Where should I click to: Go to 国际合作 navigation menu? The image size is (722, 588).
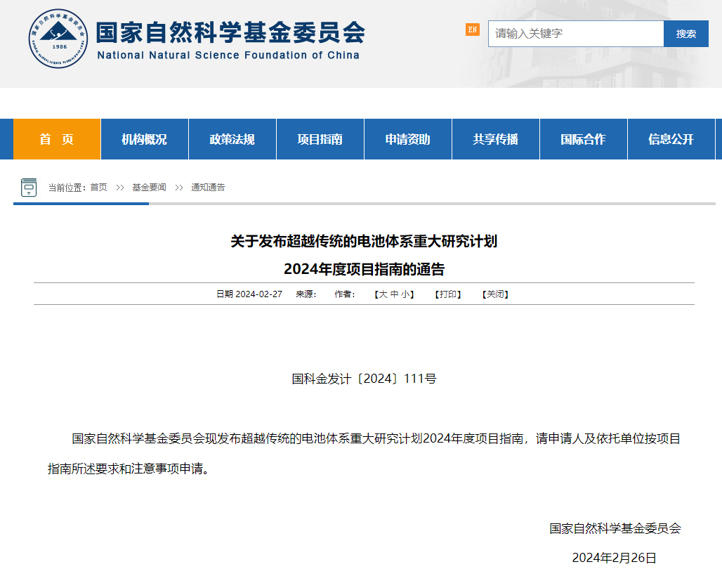[x=583, y=139]
